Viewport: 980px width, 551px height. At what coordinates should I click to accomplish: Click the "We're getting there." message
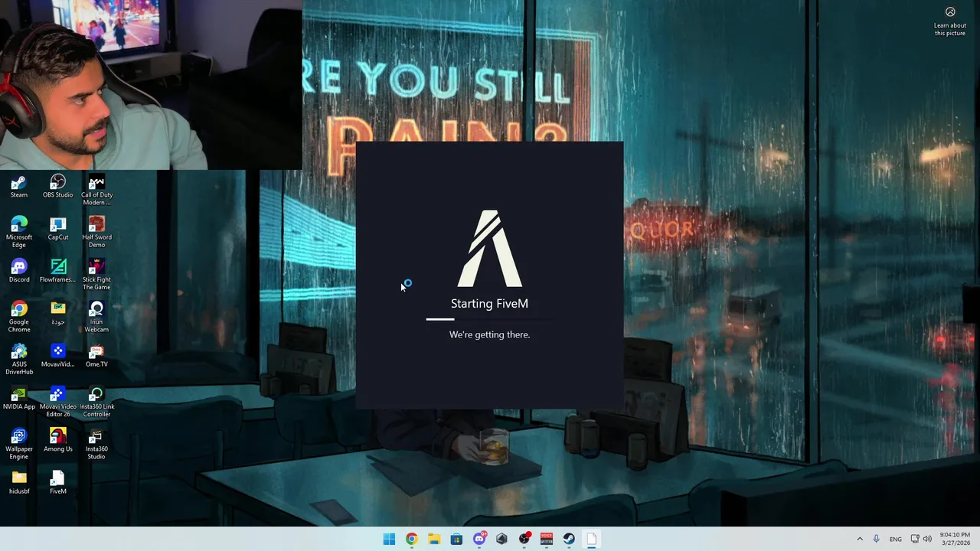point(490,334)
